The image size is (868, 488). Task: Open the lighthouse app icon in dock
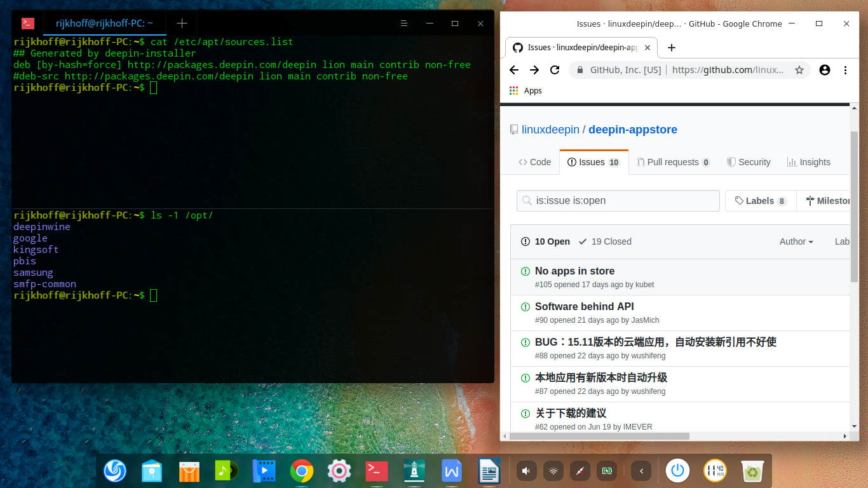point(414,471)
